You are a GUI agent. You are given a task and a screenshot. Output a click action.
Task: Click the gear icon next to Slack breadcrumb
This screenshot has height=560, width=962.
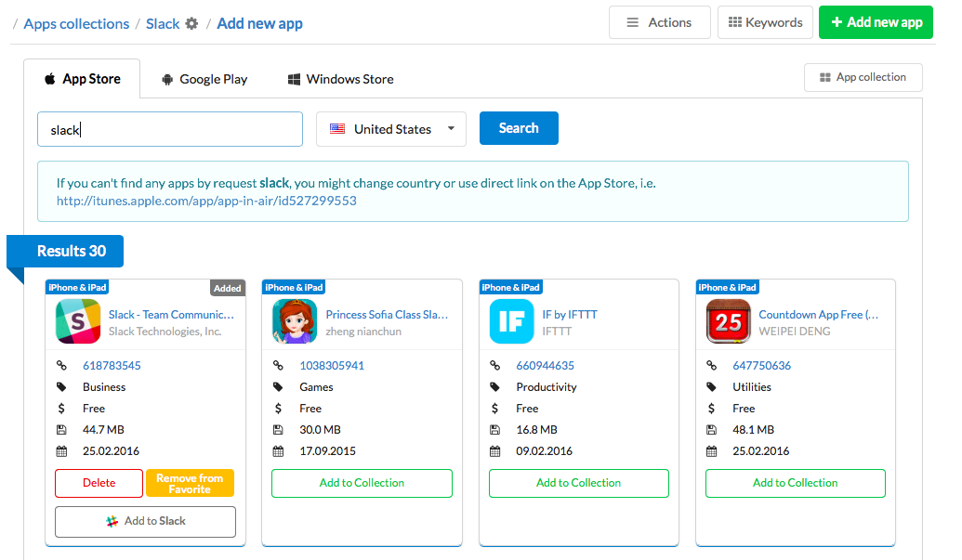click(191, 23)
